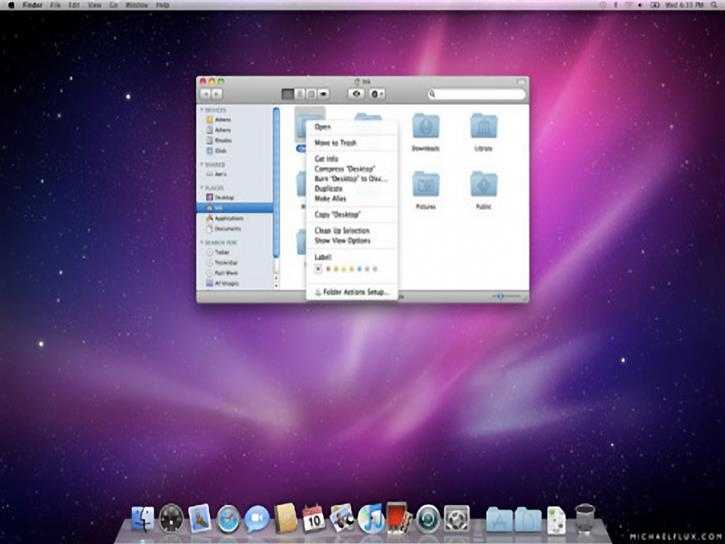Open the Trash in the Dock
The height and width of the screenshot is (544, 725).
[584, 519]
